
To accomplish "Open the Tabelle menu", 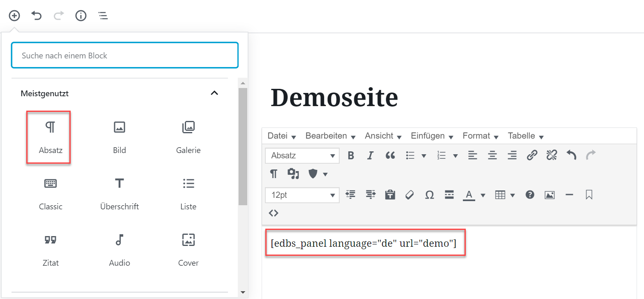I will (525, 136).
